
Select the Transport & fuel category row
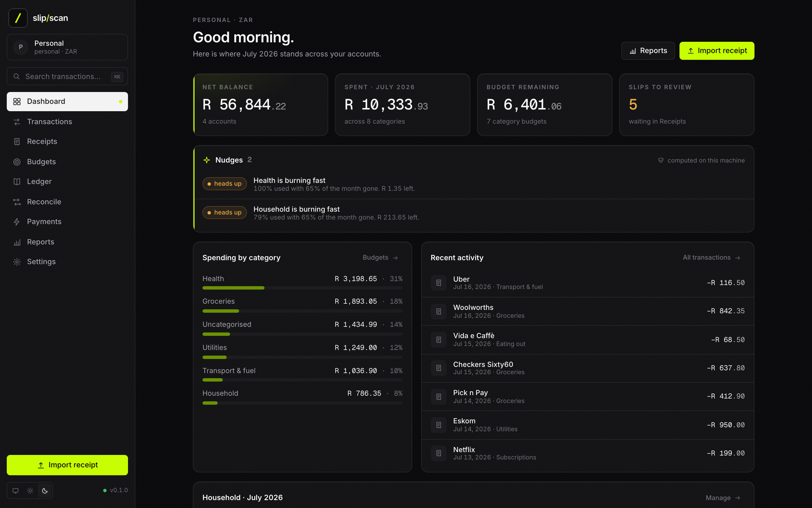click(x=302, y=374)
